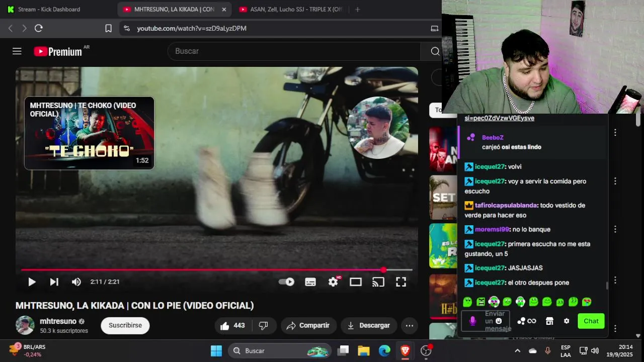Open the more actions ellipsis below the video
This screenshot has width=644, height=362.
point(410,326)
